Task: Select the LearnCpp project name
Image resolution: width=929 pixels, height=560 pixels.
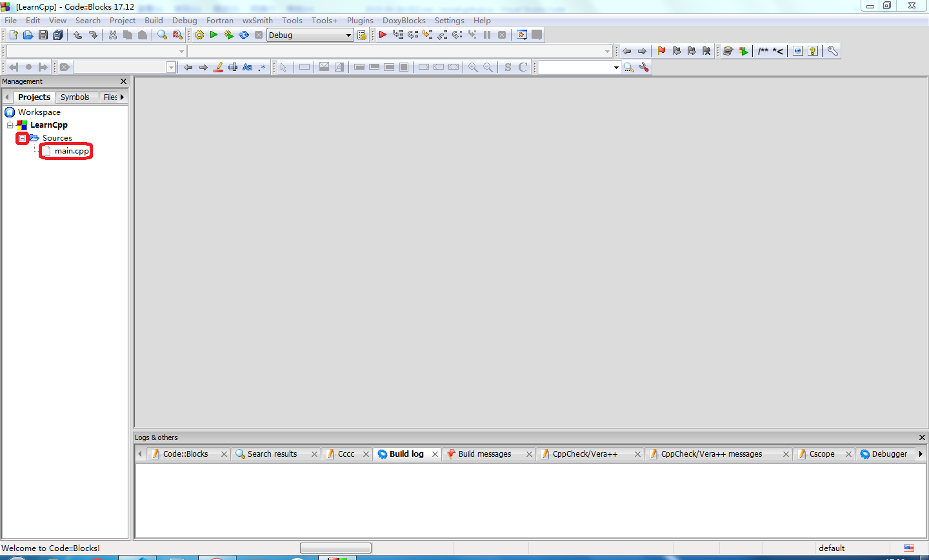Action: (x=49, y=125)
